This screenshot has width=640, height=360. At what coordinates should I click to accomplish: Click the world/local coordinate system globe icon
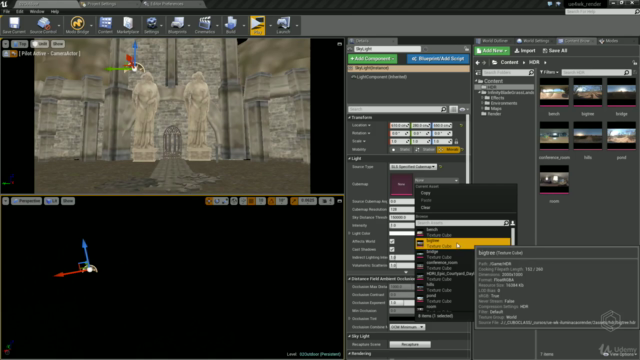(x=234, y=201)
